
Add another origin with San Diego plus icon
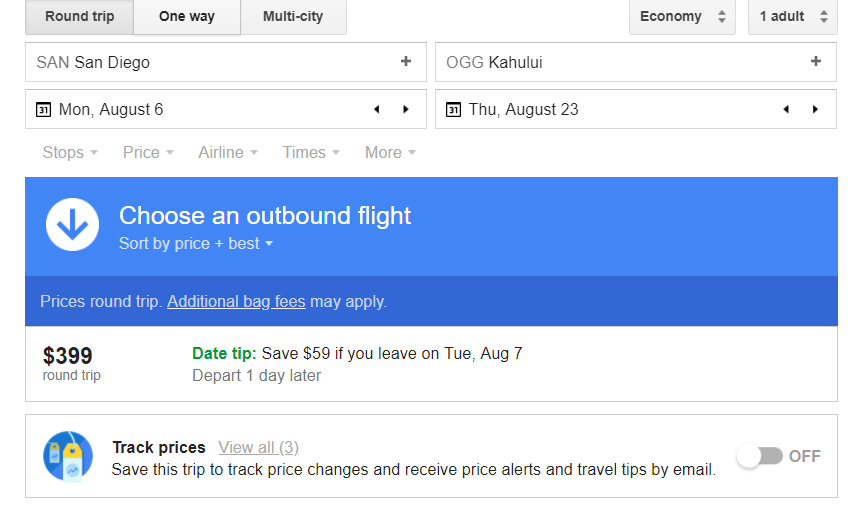click(406, 61)
